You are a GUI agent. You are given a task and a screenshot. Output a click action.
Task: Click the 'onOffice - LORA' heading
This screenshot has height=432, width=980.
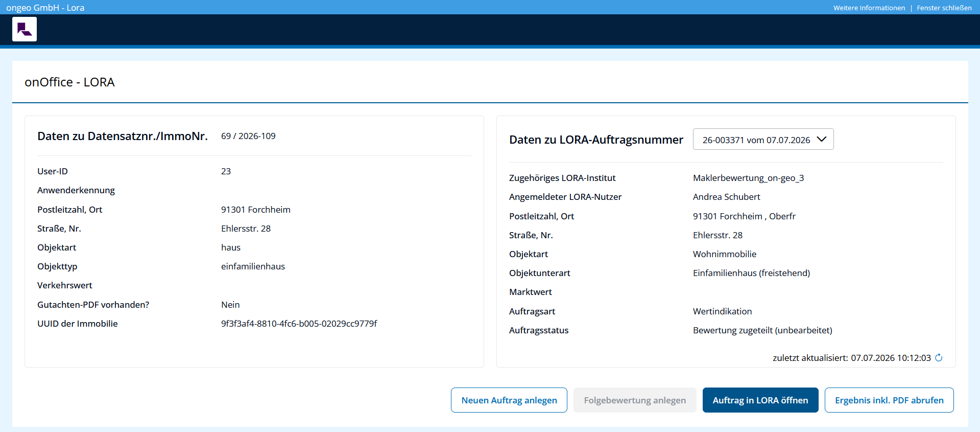(69, 82)
